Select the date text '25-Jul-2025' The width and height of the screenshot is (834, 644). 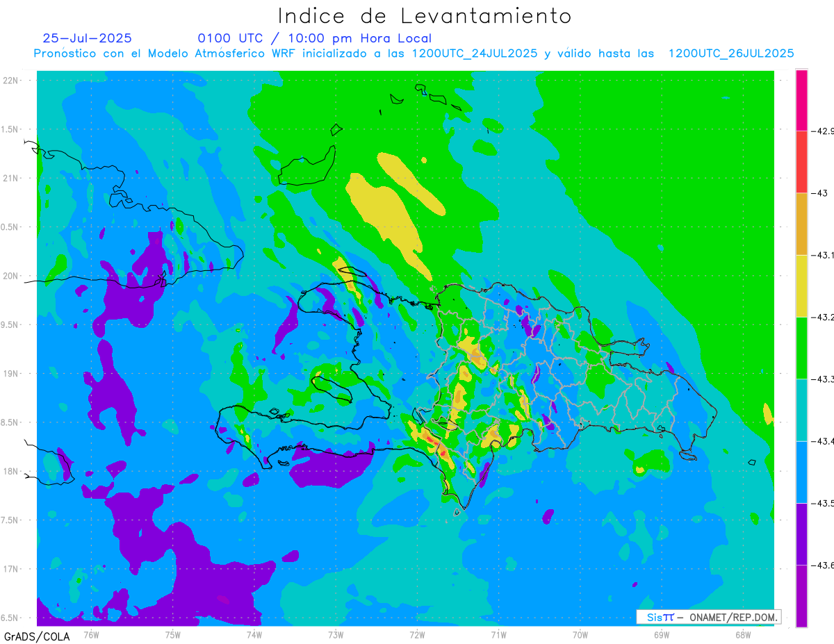point(87,38)
